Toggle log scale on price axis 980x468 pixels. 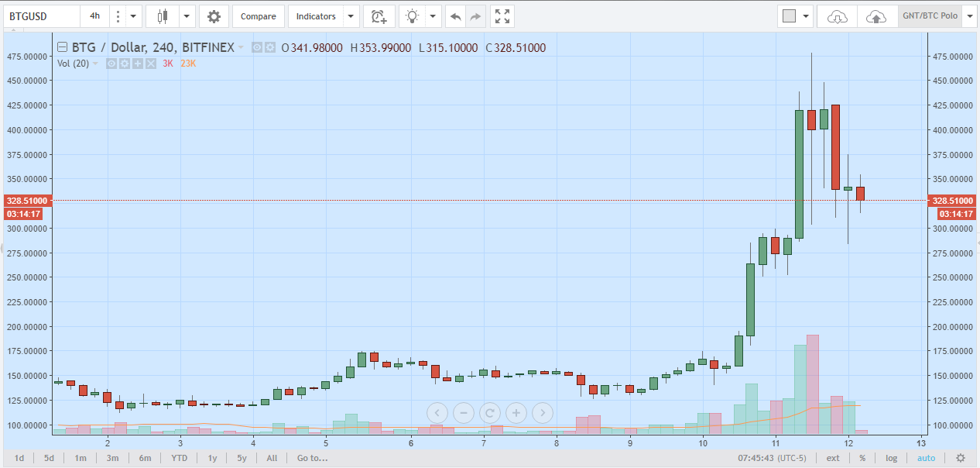point(892,458)
